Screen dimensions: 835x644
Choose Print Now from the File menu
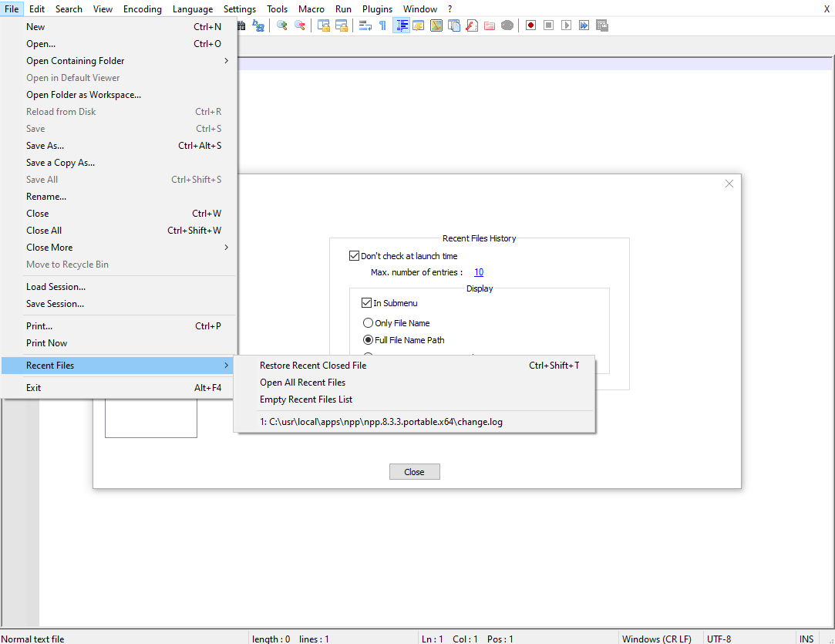119,343
